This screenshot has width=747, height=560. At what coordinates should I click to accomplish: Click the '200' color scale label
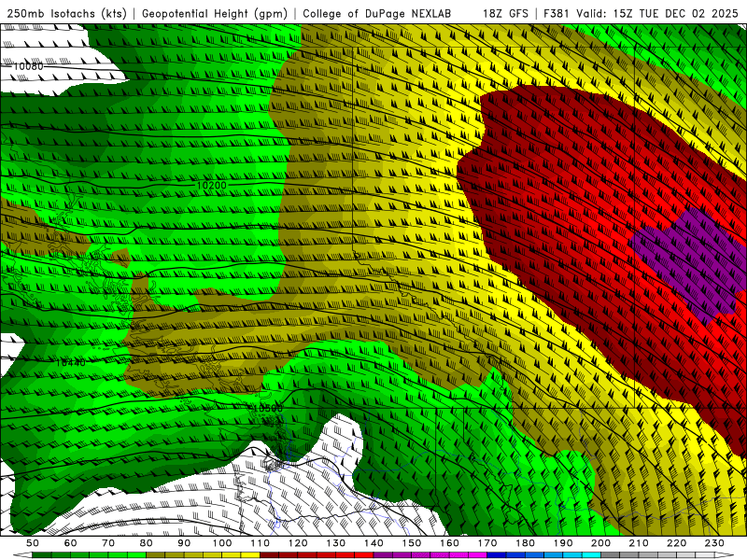click(x=600, y=543)
